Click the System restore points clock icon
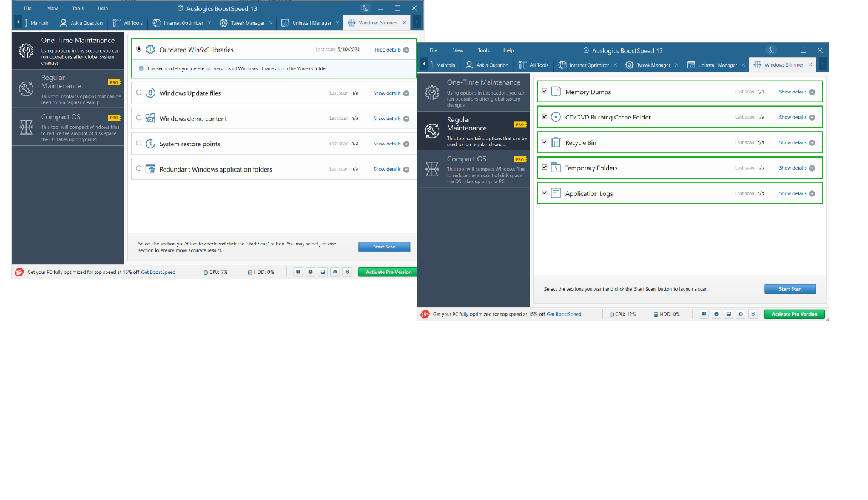This screenshot has height=500, width=868. (150, 144)
